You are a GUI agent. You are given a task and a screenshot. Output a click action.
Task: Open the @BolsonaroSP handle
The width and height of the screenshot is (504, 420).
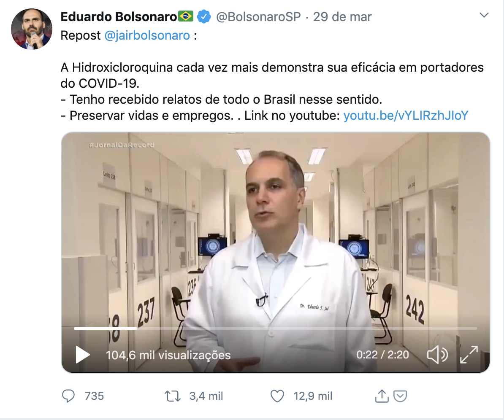[x=258, y=17]
